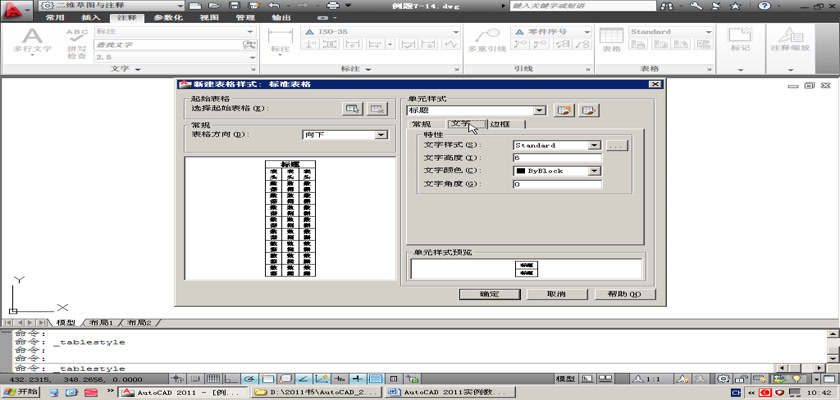Open the ISO-35 dimension style dropdown
The height and width of the screenshot is (400, 840).
379,32
